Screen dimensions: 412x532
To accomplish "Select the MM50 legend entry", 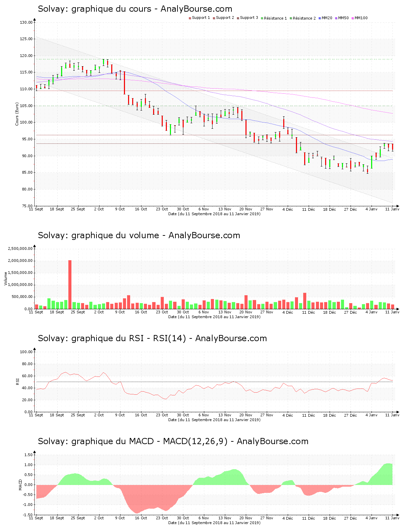I will (342, 18).
